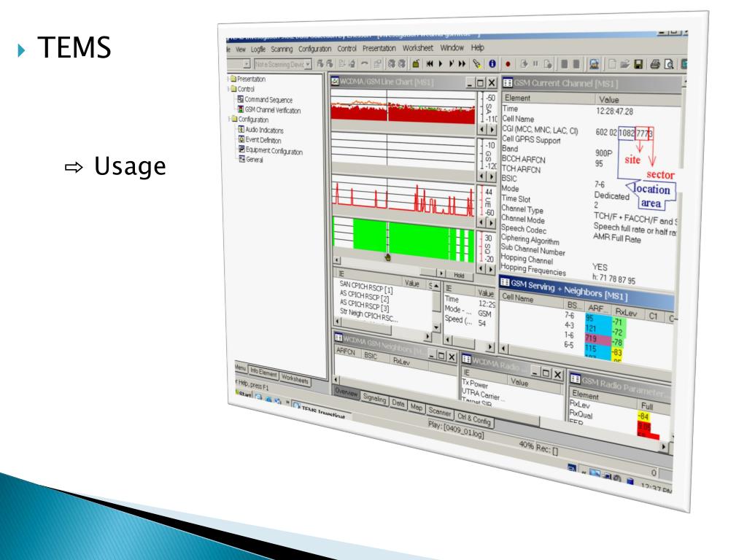747x560 pixels.
Task: Click the Step forward replay button
Action: 451,63
